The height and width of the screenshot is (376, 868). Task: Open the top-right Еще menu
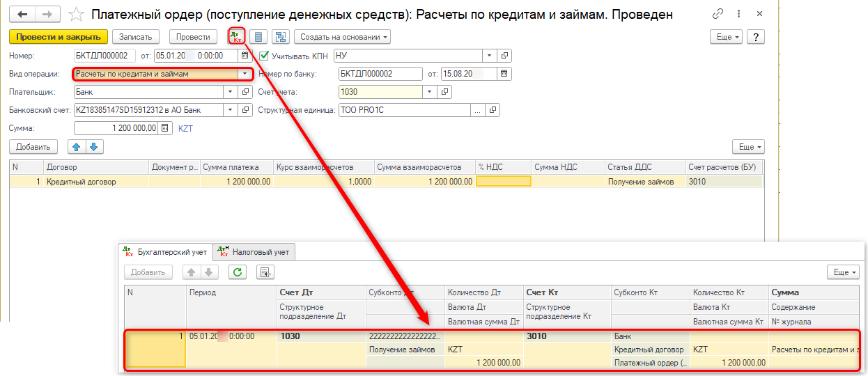725,37
